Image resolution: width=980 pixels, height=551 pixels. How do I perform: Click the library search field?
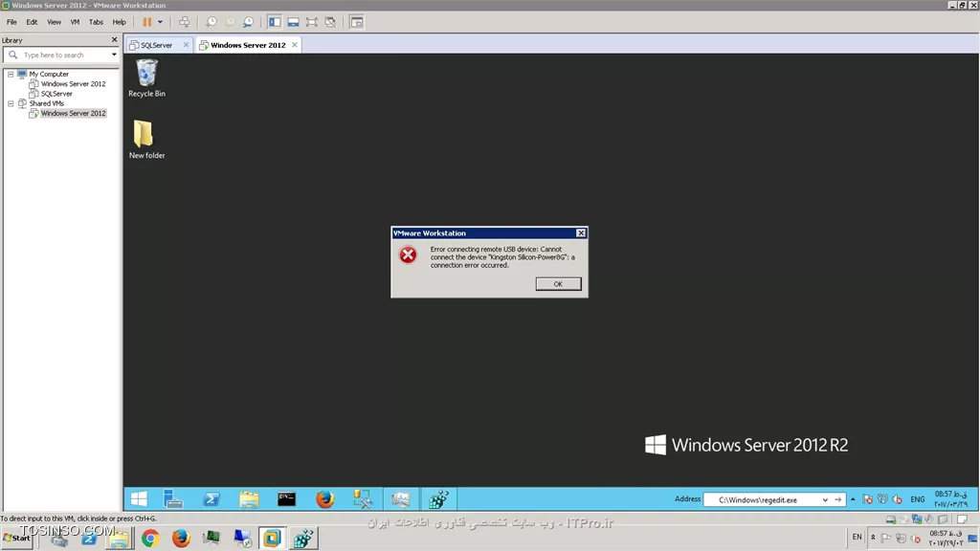[61, 55]
